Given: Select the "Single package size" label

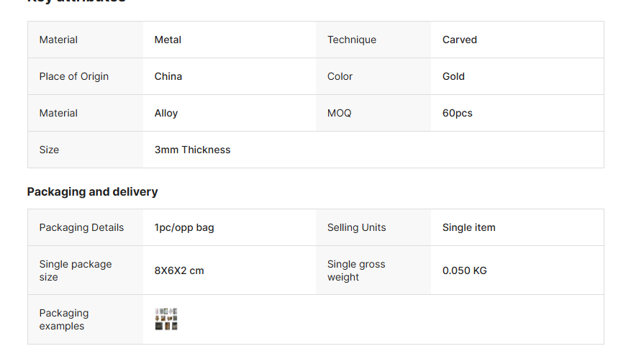Looking at the screenshot, I should [x=76, y=270].
